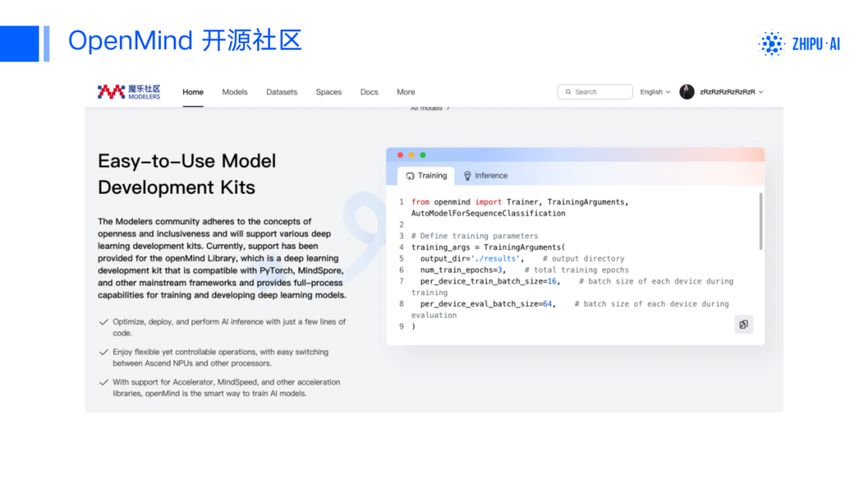This screenshot has height=489, width=868.
Task: Follow the "All models" link
Action: (430, 108)
